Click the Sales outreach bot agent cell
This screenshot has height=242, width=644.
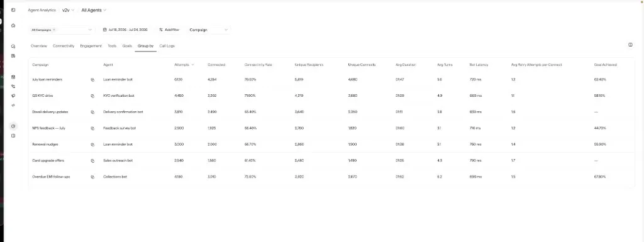(118, 161)
